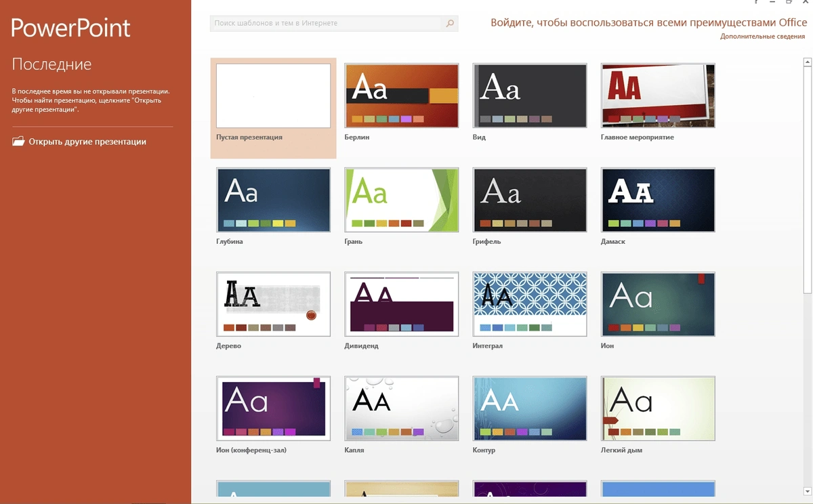Click into the online templates search field
Screen dimensions: 813x504
click(x=326, y=23)
